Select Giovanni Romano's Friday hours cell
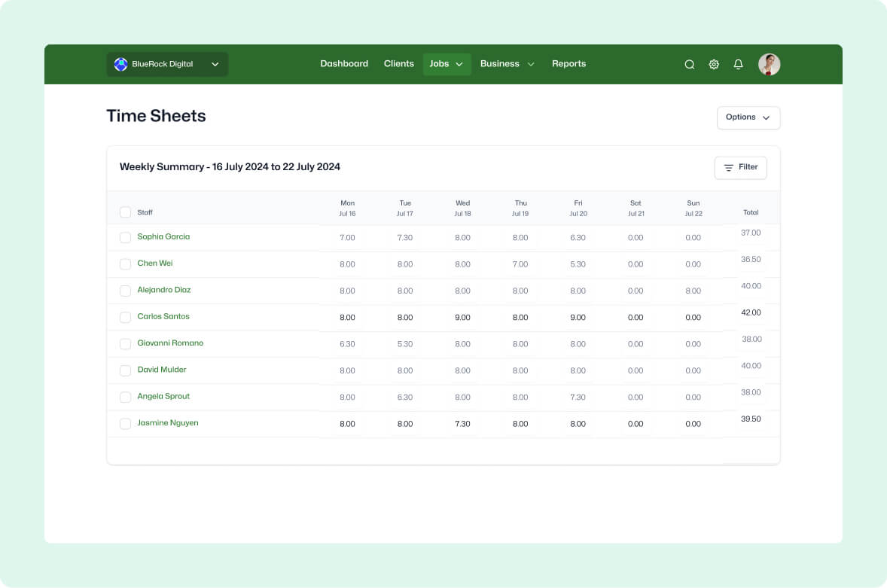This screenshot has height=588, width=887. 578,343
